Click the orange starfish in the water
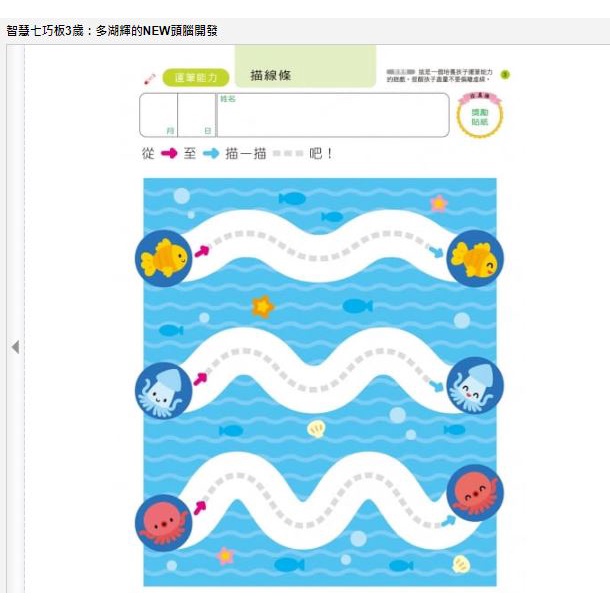The height and width of the screenshot is (610, 610). (x=263, y=307)
